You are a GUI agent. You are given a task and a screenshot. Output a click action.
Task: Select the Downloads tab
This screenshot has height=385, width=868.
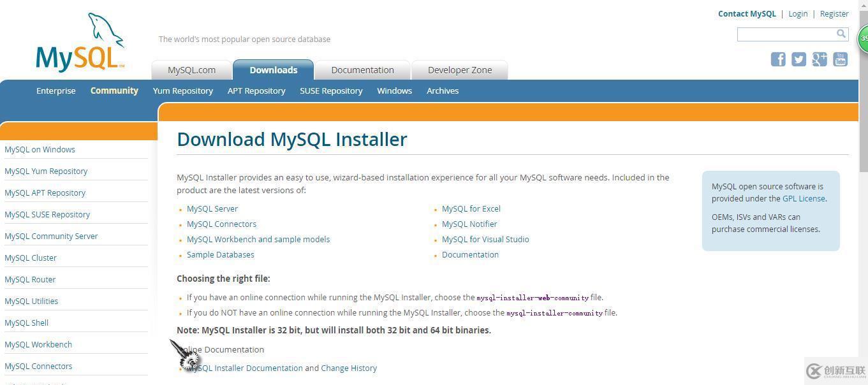tap(273, 70)
